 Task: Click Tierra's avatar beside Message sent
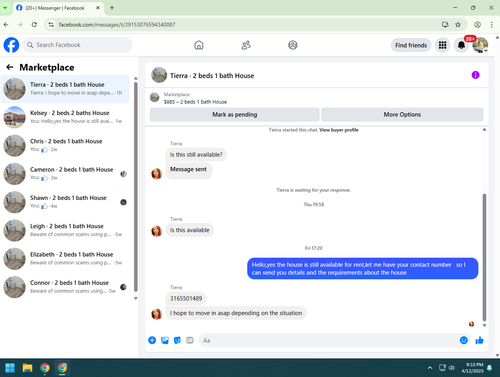click(156, 174)
